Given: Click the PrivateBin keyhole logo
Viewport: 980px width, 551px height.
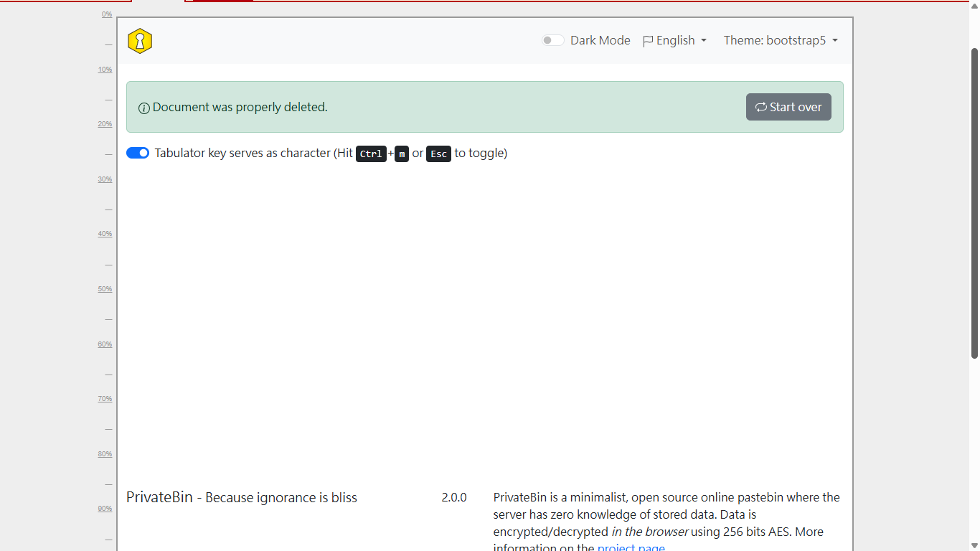Looking at the screenshot, I should pyautogui.click(x=140, y=41).
